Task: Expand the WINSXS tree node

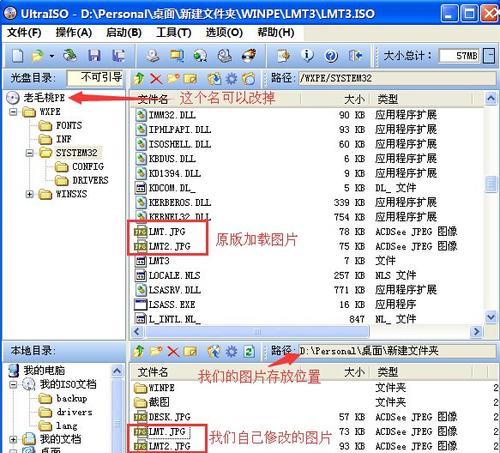Action: [30, 194]
